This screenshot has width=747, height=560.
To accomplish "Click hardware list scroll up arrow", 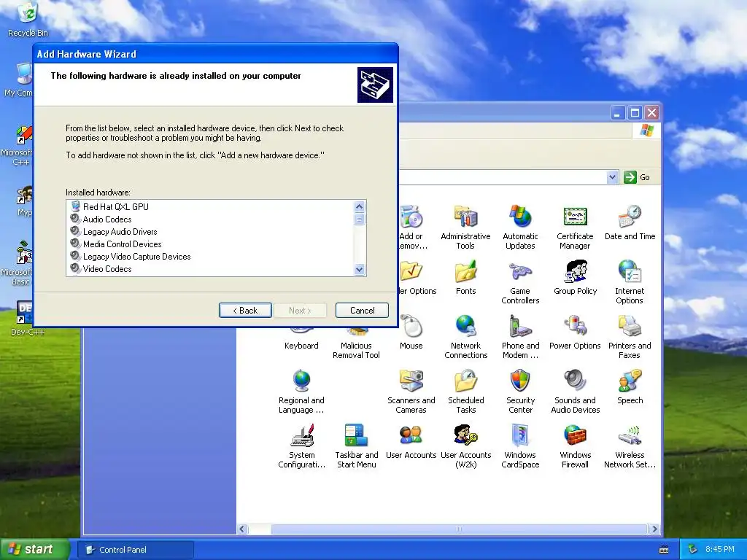I will pyautogui.click(x=359, y=206).
